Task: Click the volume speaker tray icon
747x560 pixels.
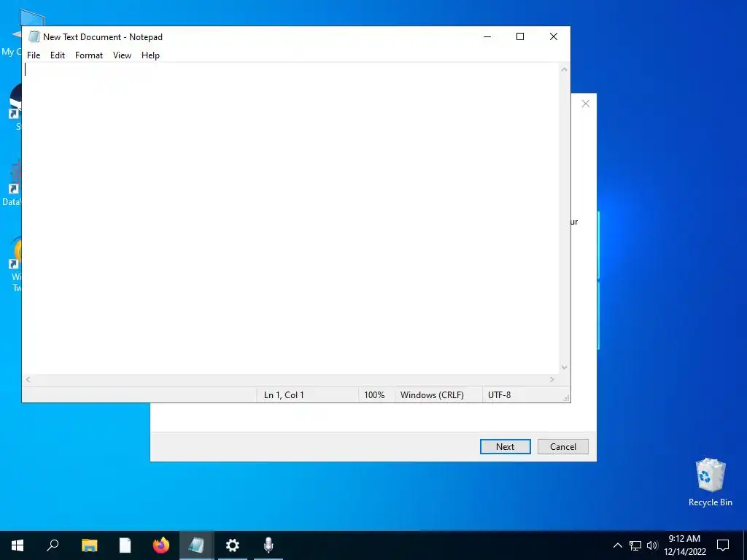Action: click(x=652, y=545)
